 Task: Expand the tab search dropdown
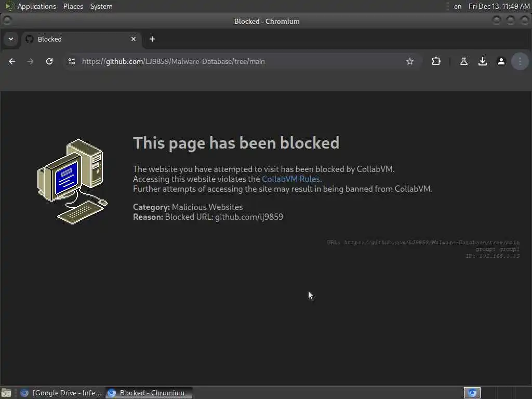11,39
